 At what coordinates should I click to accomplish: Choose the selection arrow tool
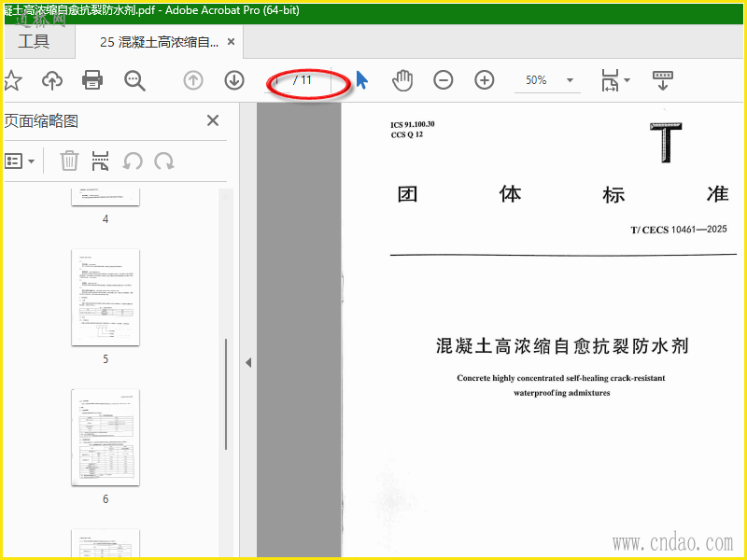tap(362, 80)
